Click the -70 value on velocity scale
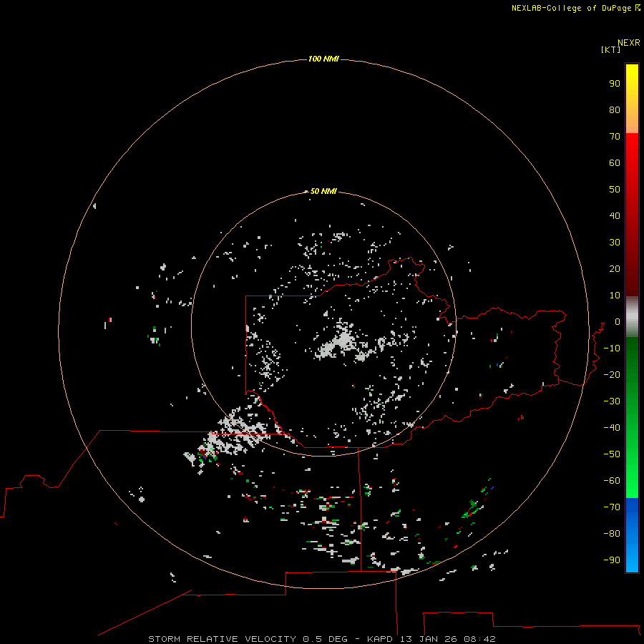Image resolution: width=644 pixels, height=644 pixels. [612, 507]
